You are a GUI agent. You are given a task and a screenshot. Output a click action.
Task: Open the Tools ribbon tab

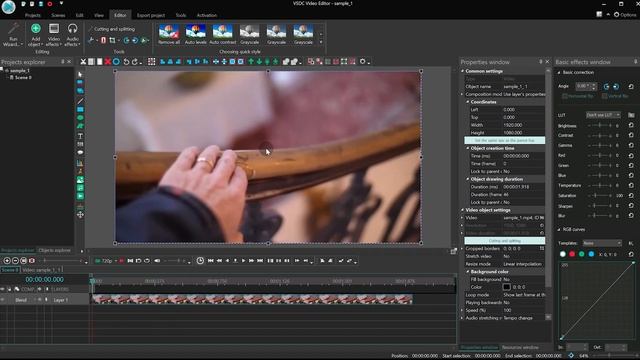click(x=181, y=15)
